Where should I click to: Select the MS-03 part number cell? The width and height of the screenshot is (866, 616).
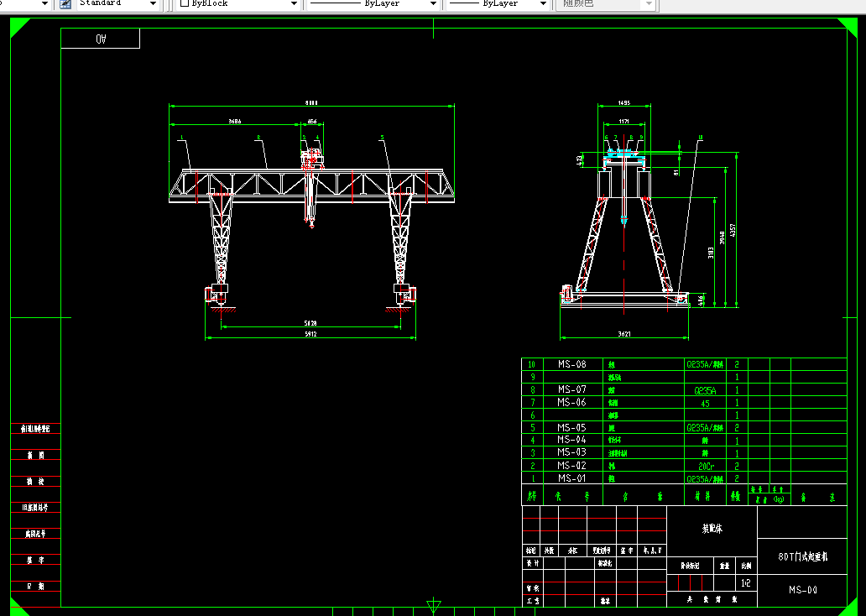click(x=572, y=452)
